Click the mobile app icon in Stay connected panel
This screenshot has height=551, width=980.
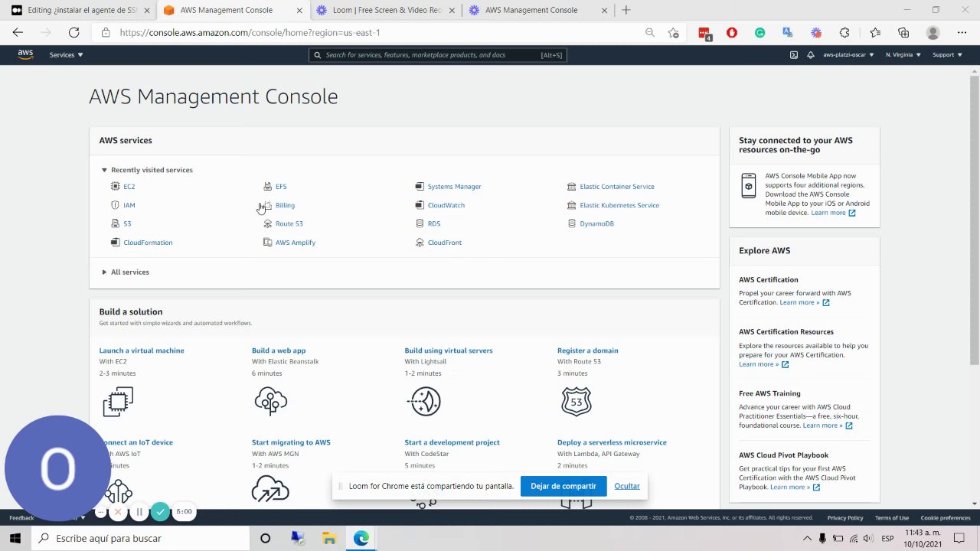click(749, 186)
